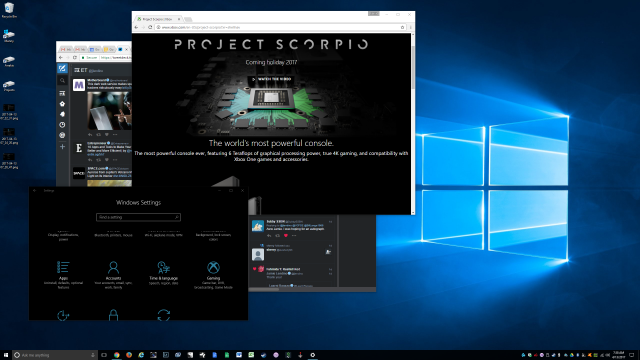The height and width of the screenshot is (360, 640).
Task: Like the Motherboard tweet with heart icon
Action: click(x=107, y=135)
